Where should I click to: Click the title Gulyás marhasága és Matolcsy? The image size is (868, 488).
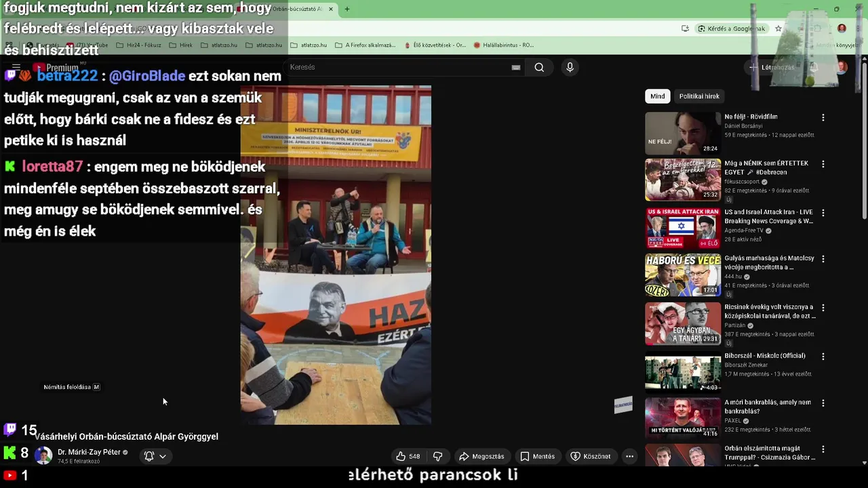[768, 262]
